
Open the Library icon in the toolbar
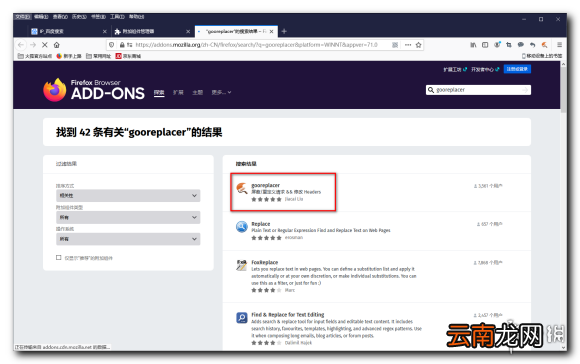pyautogui.click(x=473, y=45)
